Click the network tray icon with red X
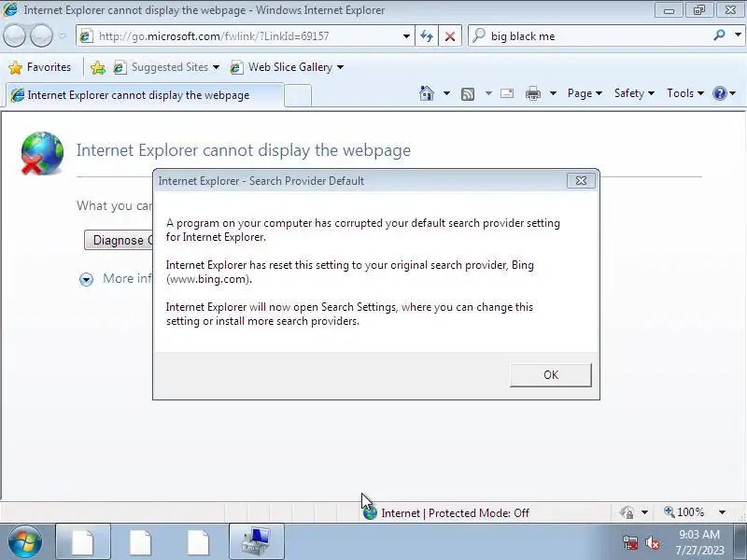 (x=629, y=543)
